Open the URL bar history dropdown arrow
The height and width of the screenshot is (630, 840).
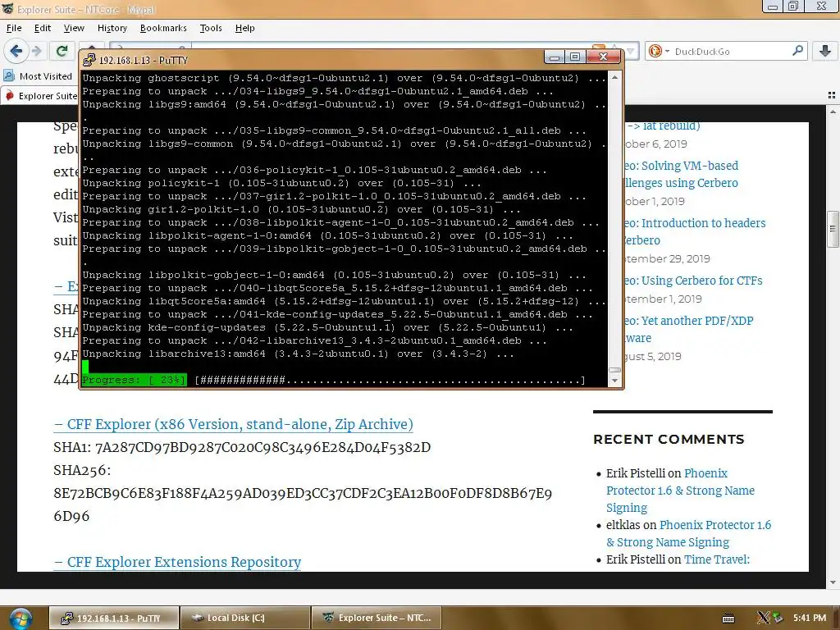631,52
